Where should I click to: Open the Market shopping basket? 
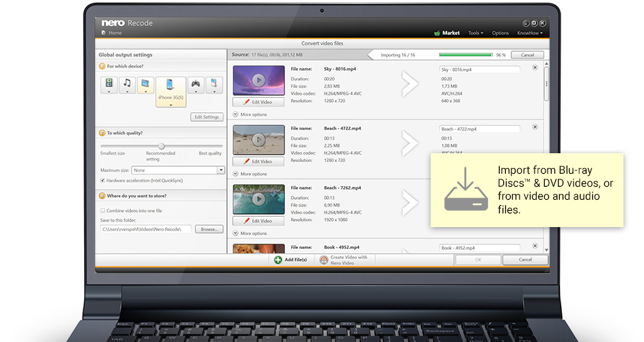coord(438,33)
